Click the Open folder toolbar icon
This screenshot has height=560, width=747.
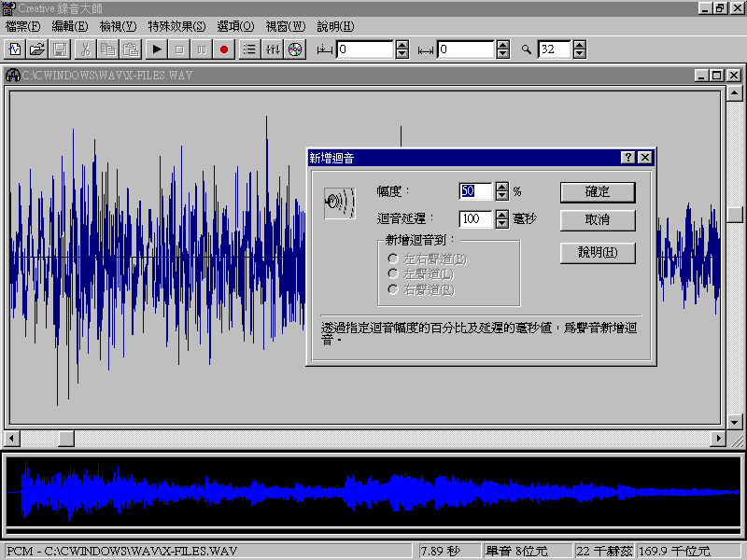37,49
